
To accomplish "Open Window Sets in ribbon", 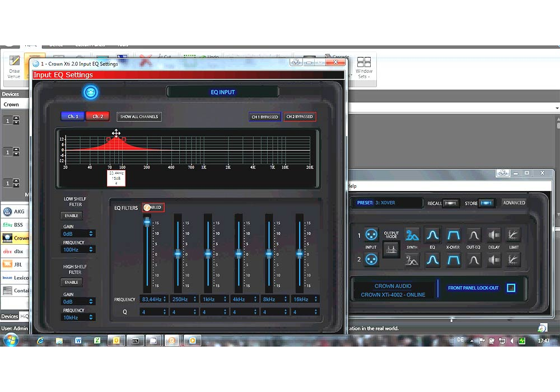I will coord(364,67).
